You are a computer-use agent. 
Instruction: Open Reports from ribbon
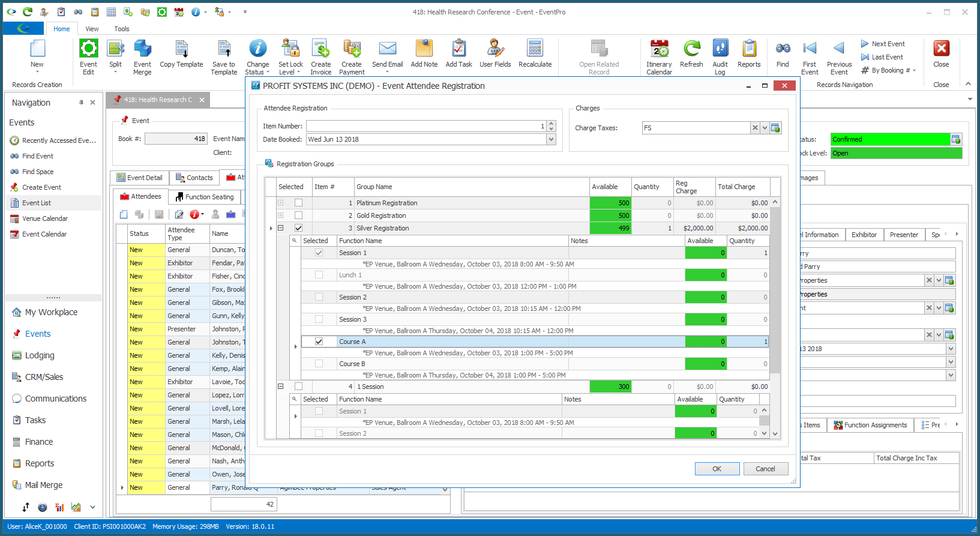pyautogui.click(x=749, y=54)
